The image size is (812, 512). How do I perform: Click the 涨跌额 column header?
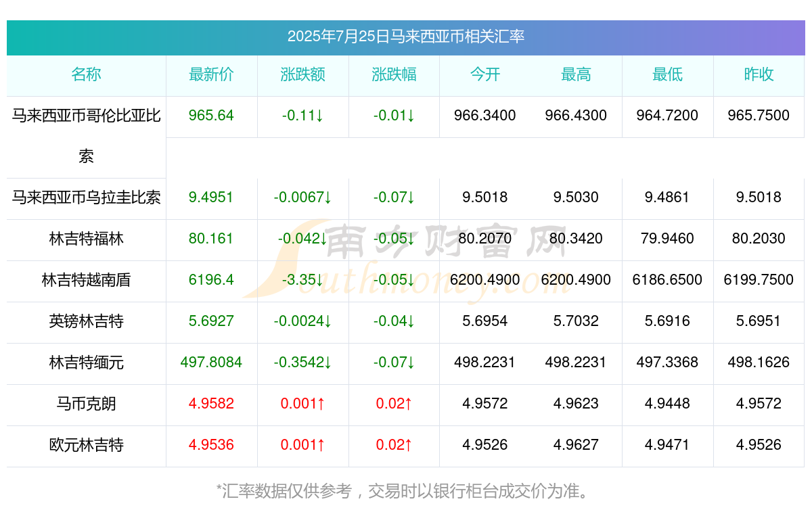(302, 74)
